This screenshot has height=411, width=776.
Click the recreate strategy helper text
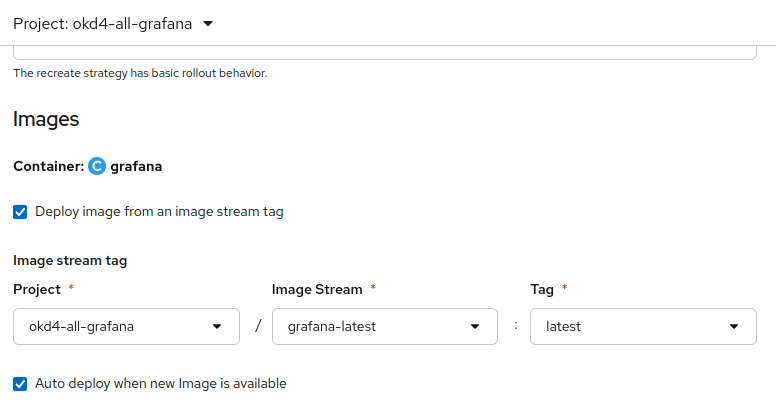pos(140,74)
